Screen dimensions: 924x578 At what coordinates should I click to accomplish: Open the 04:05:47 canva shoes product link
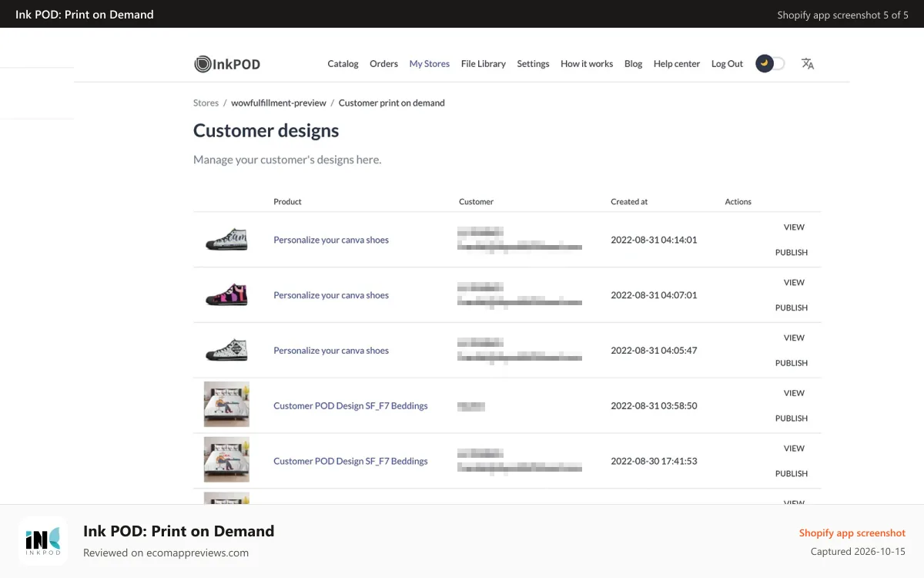coord(331,351)
